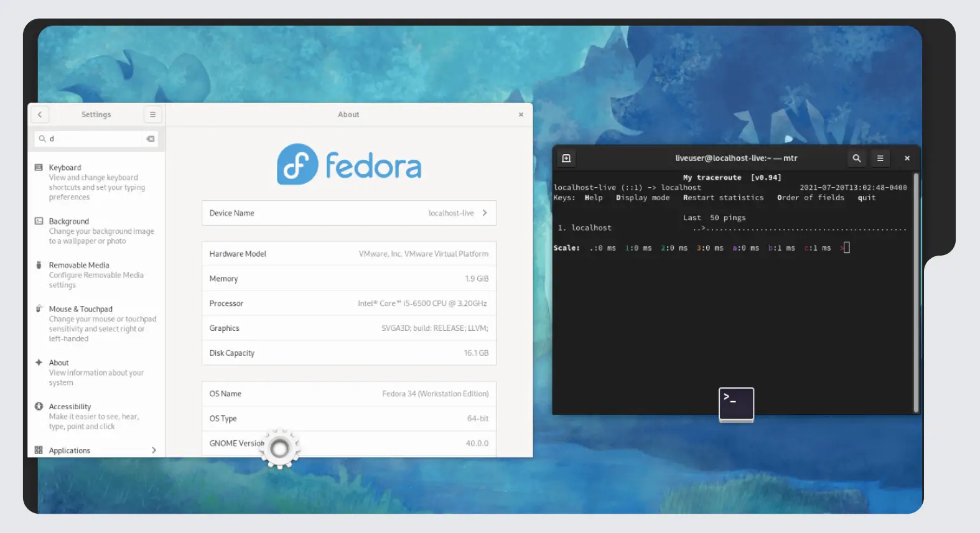This screenshot has height=533, width=980.
Task: Click the new tab icon in terminal
Action: click(566, 158)
